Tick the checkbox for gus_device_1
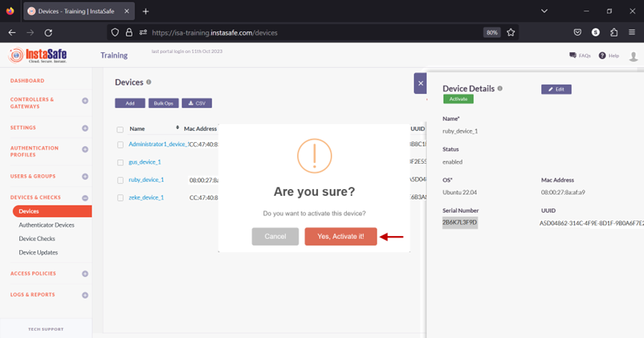Viewport: 644px width, 338px height. tap(121, 162)
